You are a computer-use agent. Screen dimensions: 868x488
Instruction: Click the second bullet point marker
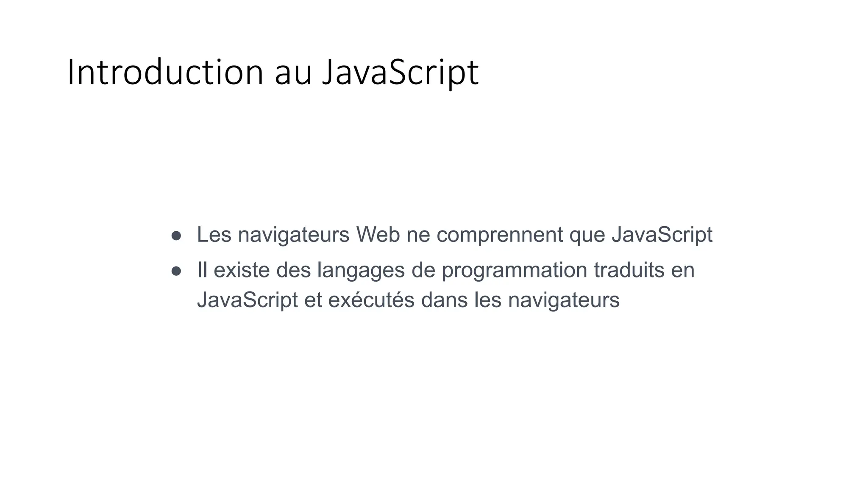coord(176,271)
